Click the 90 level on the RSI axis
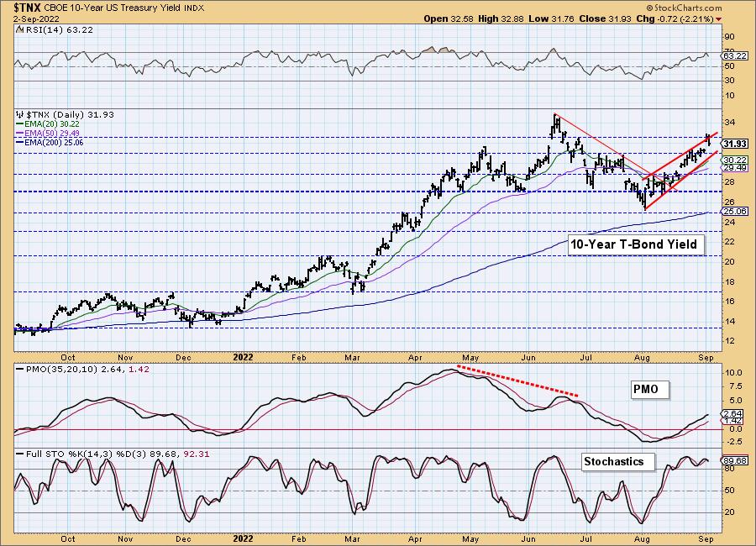Viewport: 756px width, 546px height. (729, 37)
